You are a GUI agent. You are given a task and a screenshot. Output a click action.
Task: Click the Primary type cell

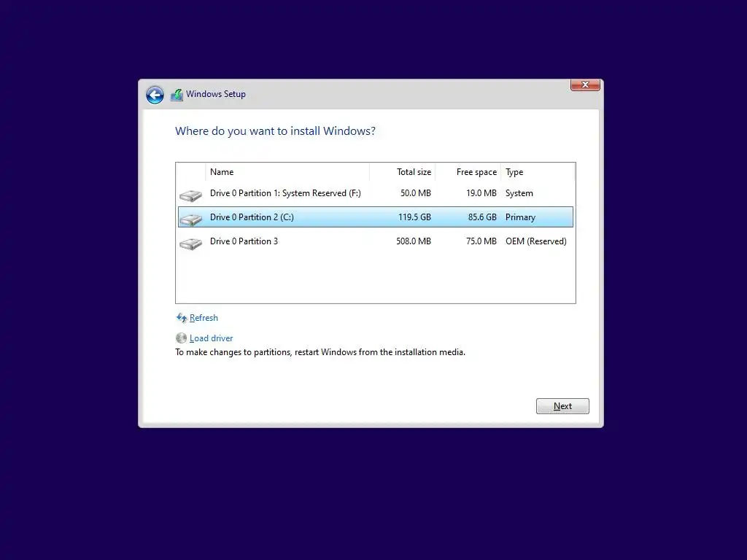pos(520,217)
